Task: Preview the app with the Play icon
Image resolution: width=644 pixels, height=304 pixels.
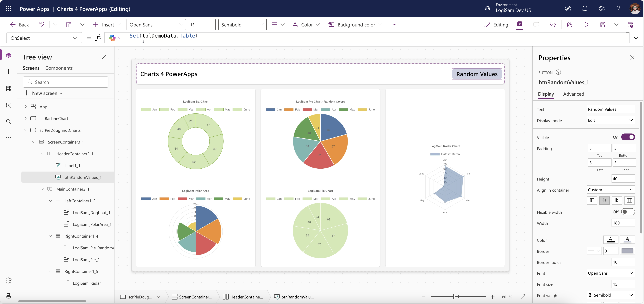Action: 587,25
